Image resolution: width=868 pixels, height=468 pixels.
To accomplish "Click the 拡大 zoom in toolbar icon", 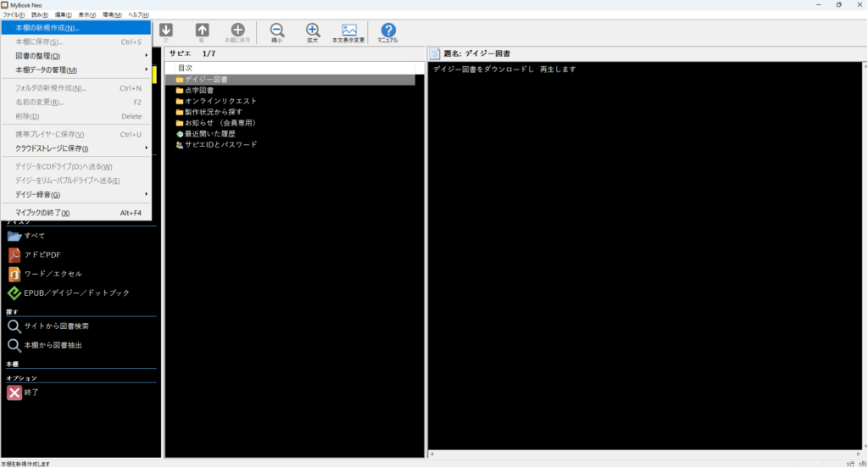I will pos(313,32).
